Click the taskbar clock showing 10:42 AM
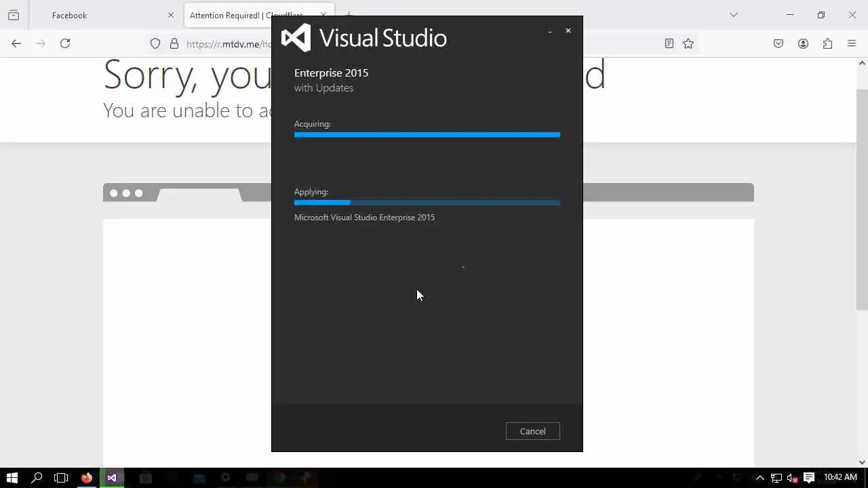Image resolution: width=868 pixels, height=488 pixels. 840,477
